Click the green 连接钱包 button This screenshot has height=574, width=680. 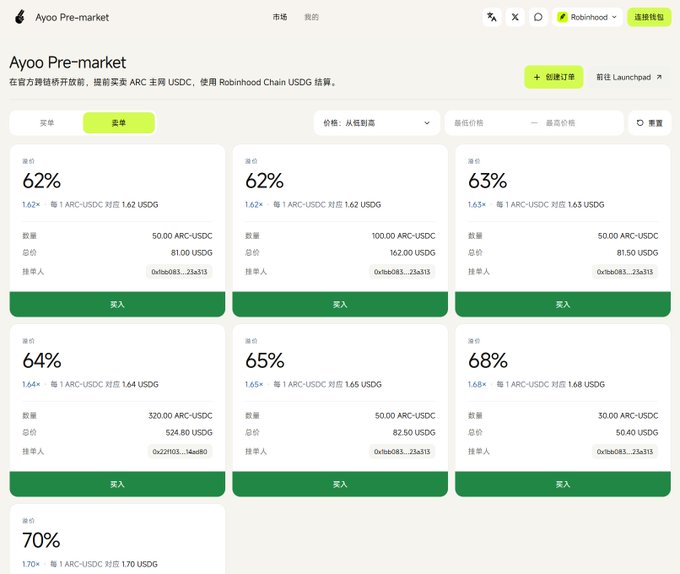649,17
